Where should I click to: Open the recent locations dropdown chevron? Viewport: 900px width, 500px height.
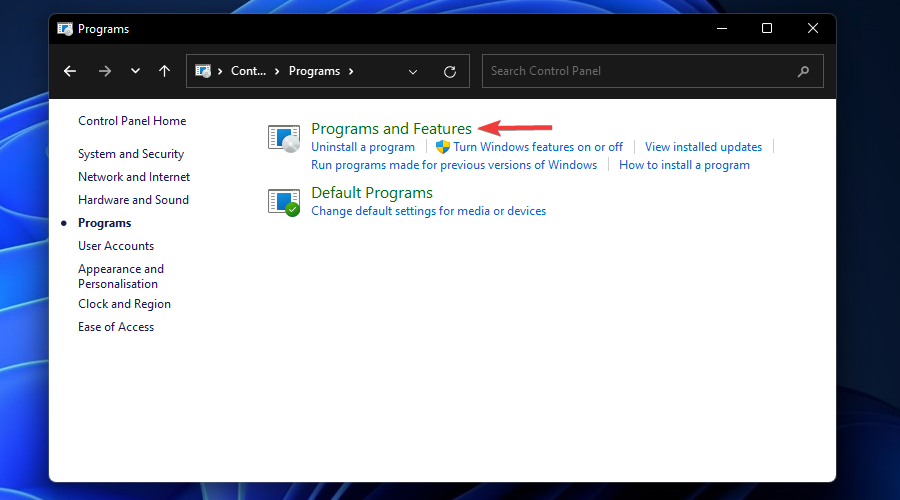135,71
